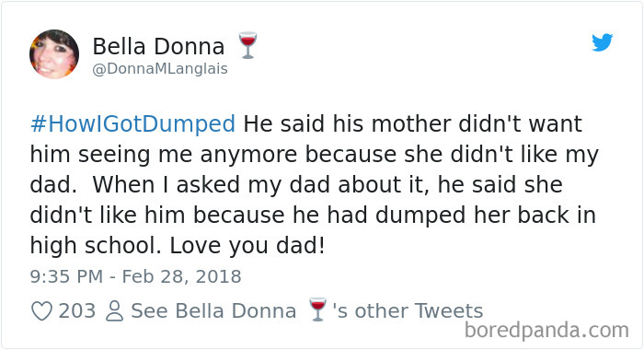644x350 pixels.
Task: See Bella Donna's other Tweets
Action: point(306,311)
